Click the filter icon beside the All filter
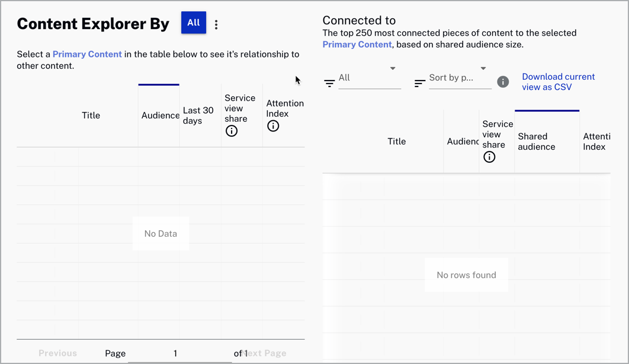 pyautogui.click(x=329, y=83)
